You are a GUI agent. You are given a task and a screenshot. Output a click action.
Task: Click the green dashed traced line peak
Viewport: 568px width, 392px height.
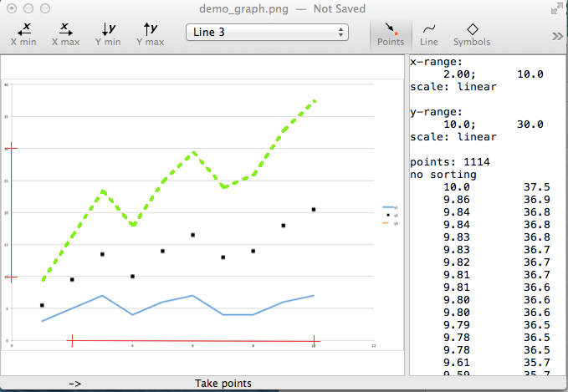tap(315, 100)
